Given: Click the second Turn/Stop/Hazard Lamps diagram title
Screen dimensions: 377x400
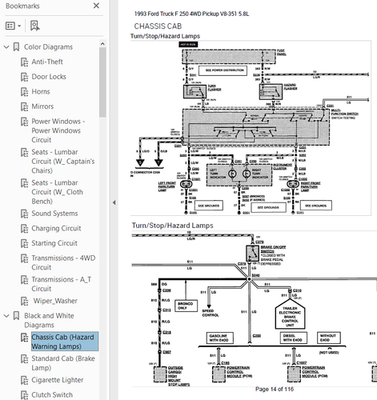Looking at the screenshot, I should (x=173, y=226).
